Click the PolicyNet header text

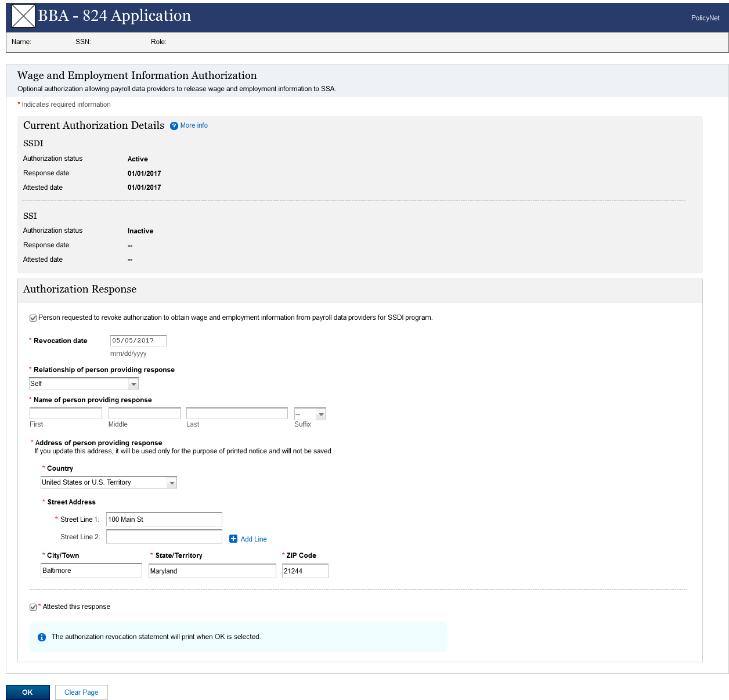[x=705, y=18]
